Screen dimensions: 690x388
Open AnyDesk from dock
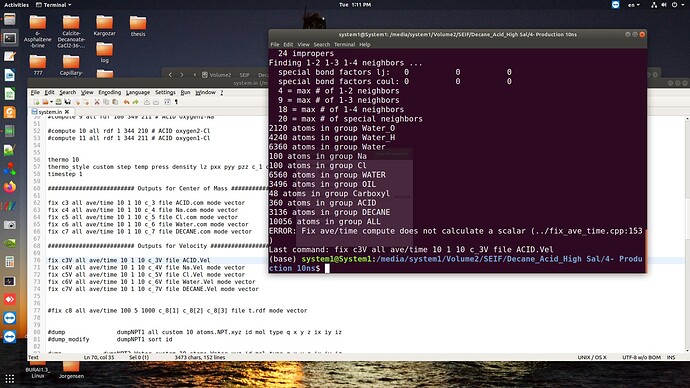point(10,299)
